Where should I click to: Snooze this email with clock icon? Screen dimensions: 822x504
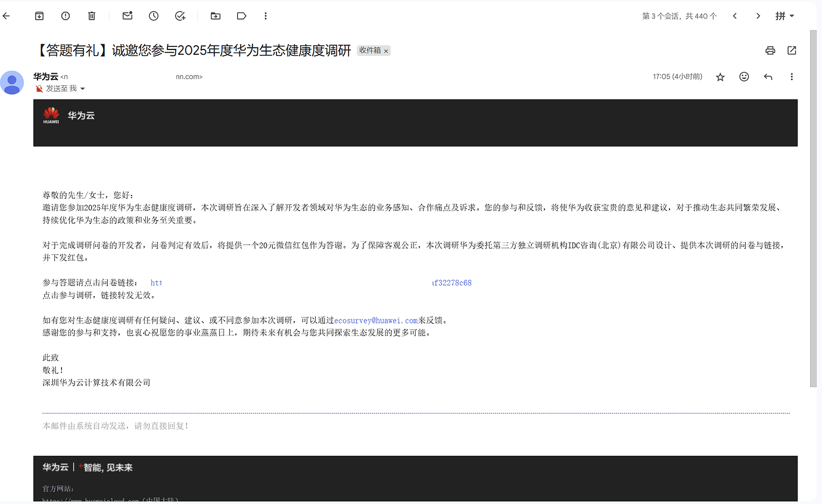pos(154,16)
